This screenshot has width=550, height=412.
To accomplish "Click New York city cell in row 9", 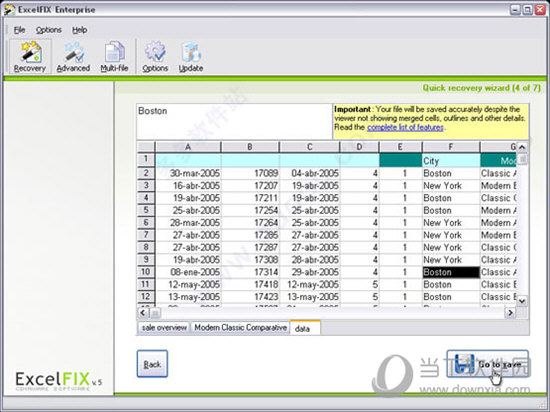I will pyautogui.click(x=451, y=260).
